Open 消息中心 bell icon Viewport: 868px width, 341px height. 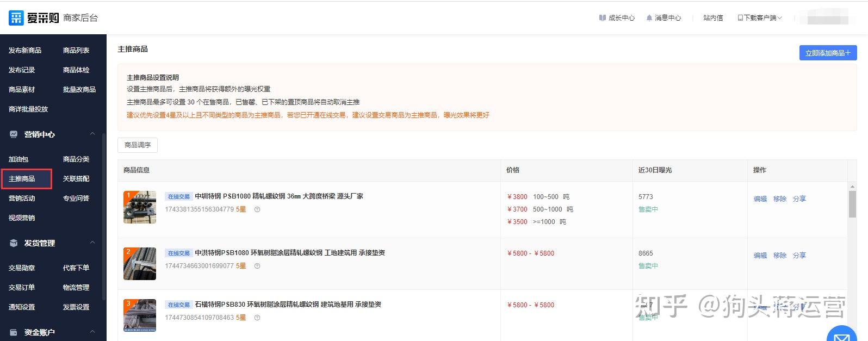649,18
